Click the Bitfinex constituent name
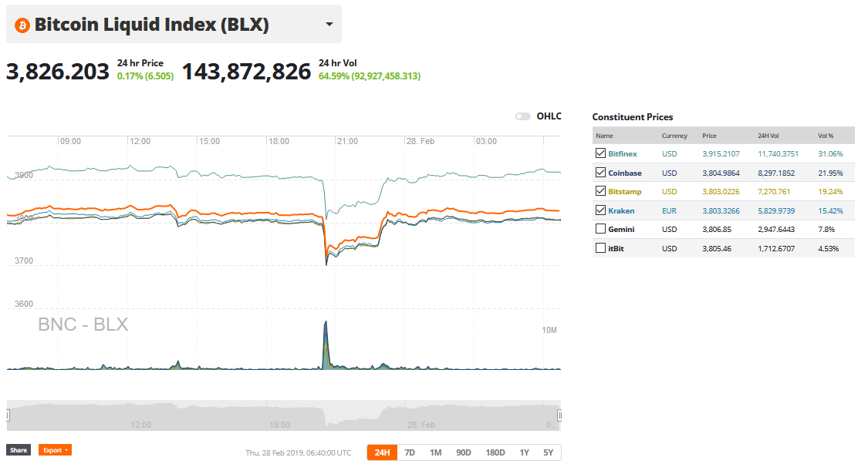Viewport: 868px width, 464px height. [622, 153]
